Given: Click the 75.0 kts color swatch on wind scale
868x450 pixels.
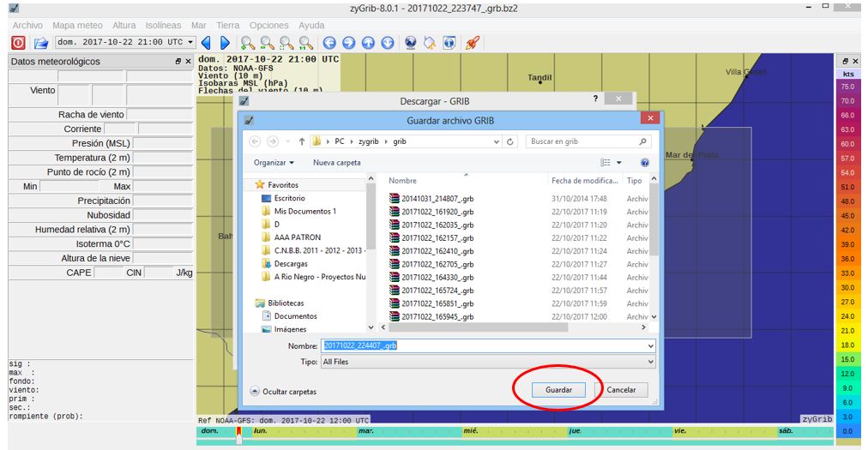Looking at the screenshot, I should click(x=847, y=87).
